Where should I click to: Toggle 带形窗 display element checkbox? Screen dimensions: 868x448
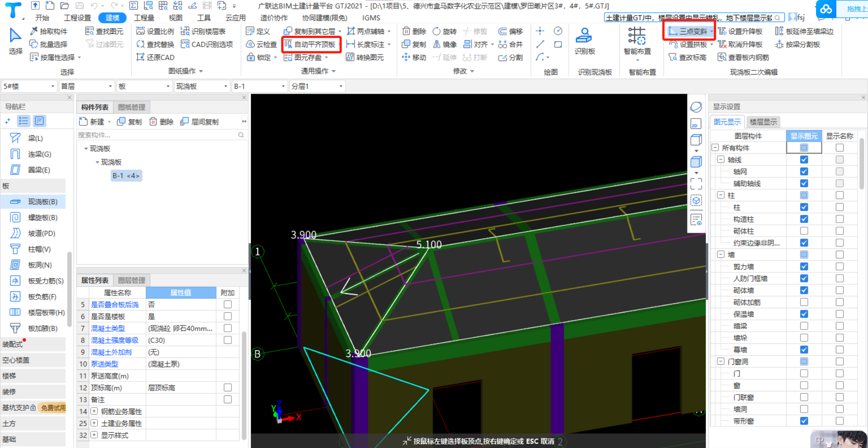pos(804,421)
